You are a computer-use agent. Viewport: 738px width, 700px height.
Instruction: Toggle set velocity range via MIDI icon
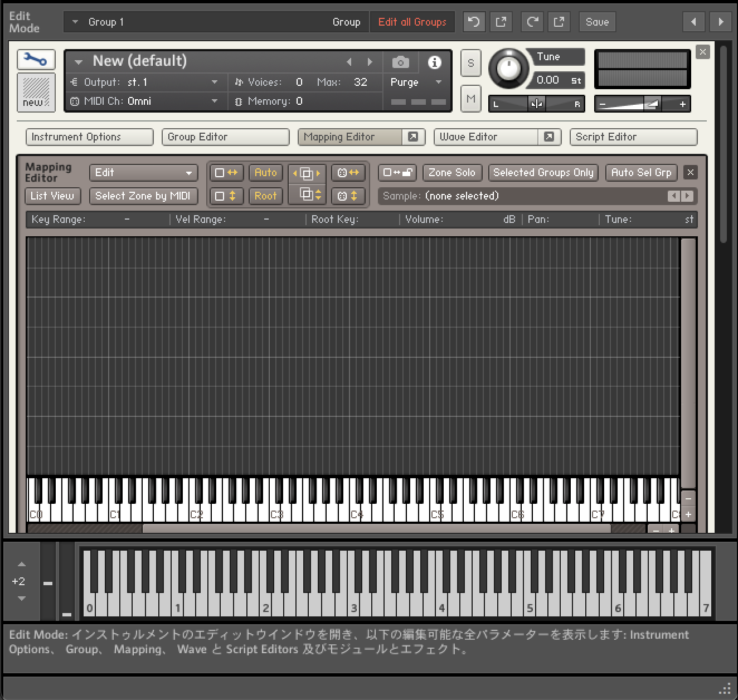click(348, 196)
